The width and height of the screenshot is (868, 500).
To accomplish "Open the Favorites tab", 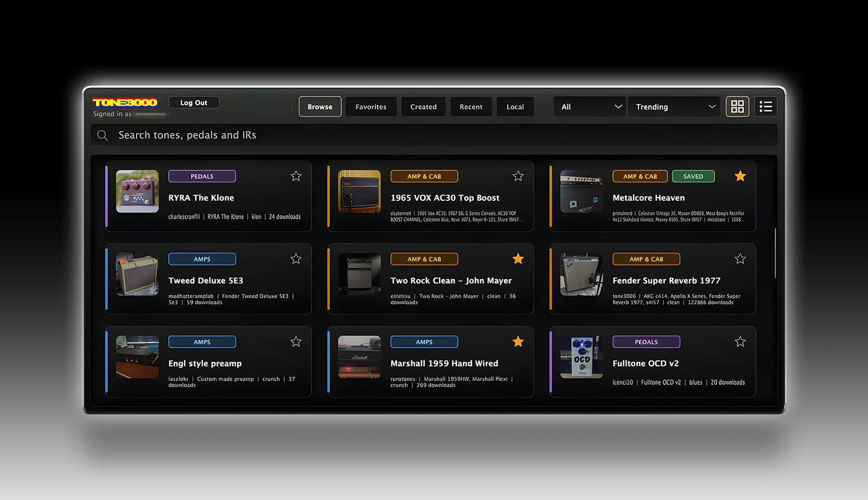I will coord(371,106).
